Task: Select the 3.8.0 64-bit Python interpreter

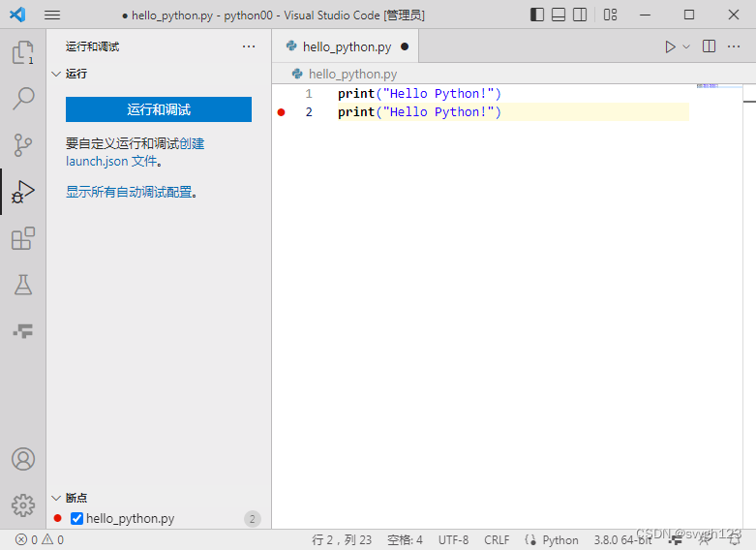Action: (x=622, y=539)
